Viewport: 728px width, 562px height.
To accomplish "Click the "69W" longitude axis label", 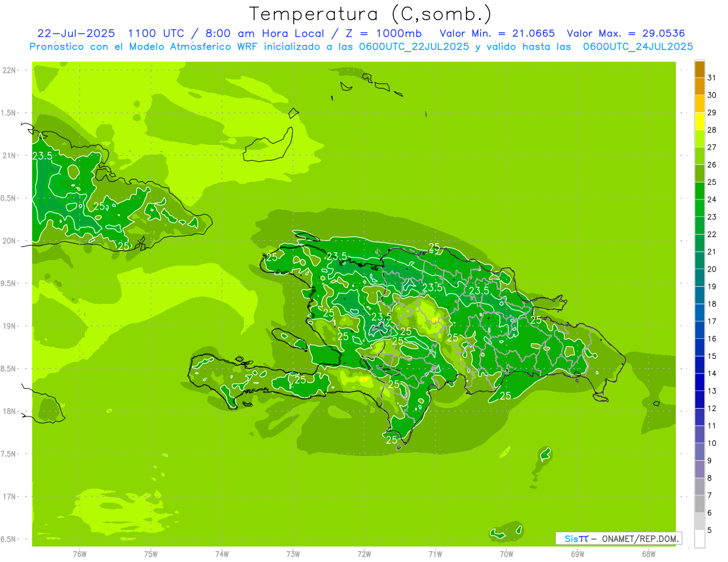I will pyautogui.click(x=578, y=554).
